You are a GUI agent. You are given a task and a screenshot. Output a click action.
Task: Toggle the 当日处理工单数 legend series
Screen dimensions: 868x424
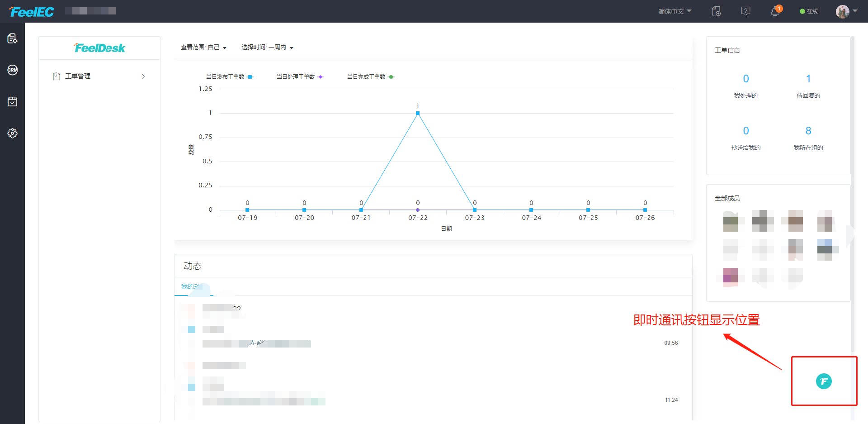tap(300, 77)
